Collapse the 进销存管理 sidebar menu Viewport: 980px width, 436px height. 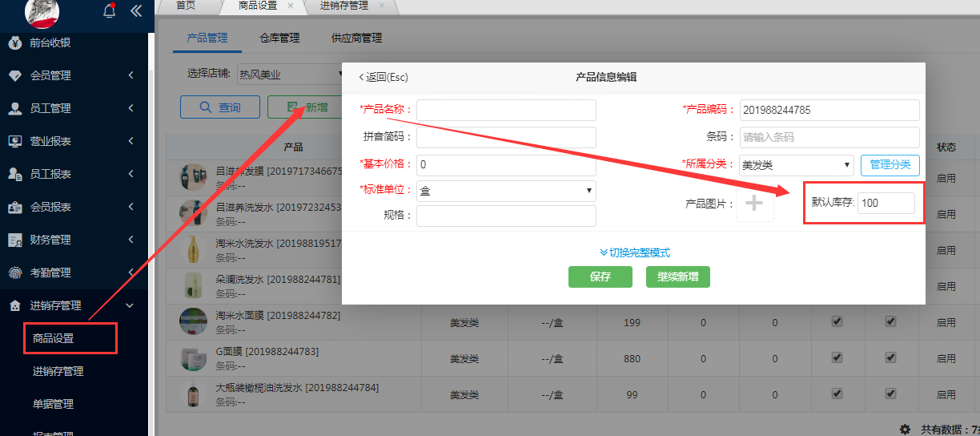coord(131,305)
